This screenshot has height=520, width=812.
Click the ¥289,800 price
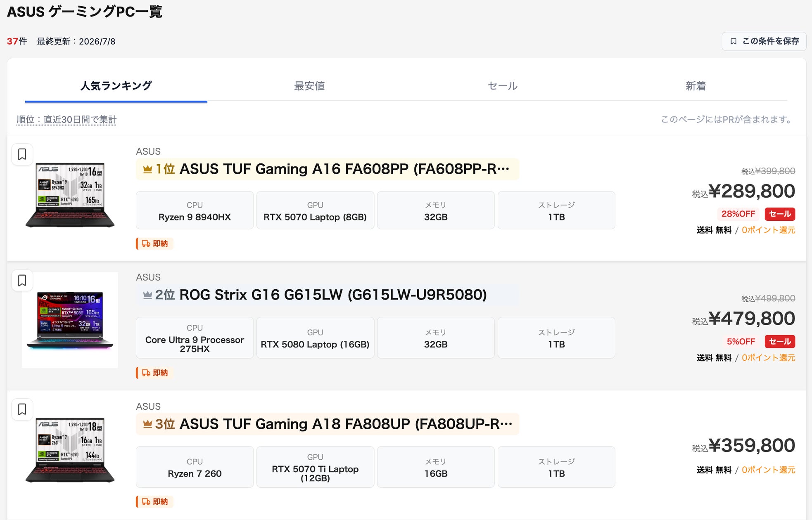(x=752, y=191)
